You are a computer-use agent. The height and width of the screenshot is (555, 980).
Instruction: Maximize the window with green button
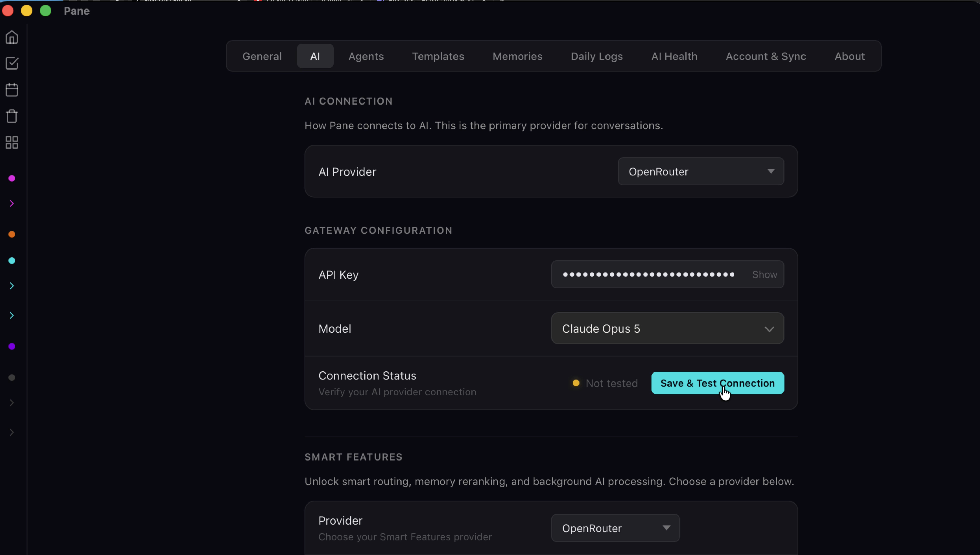pyautogui.click(x=46, y=11)
